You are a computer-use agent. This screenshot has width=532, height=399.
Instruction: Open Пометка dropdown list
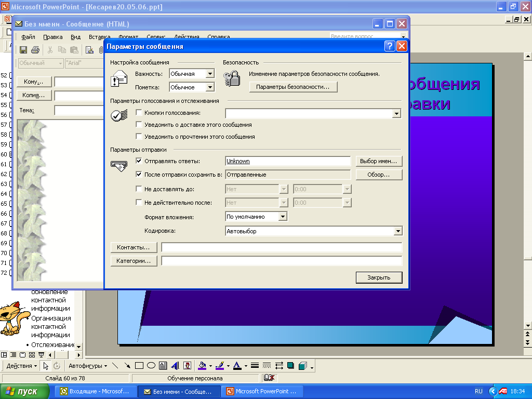pyautogui.click(x=210, y=87)
